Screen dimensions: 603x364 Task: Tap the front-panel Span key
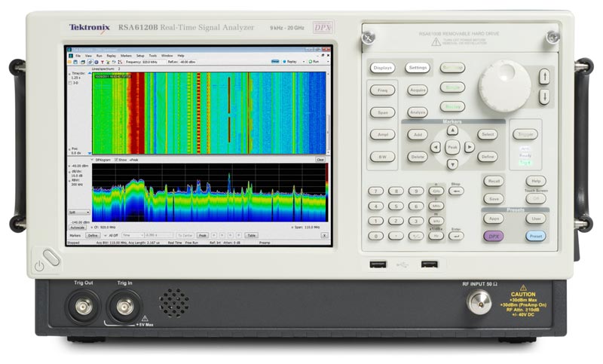[x=382, y=112]
